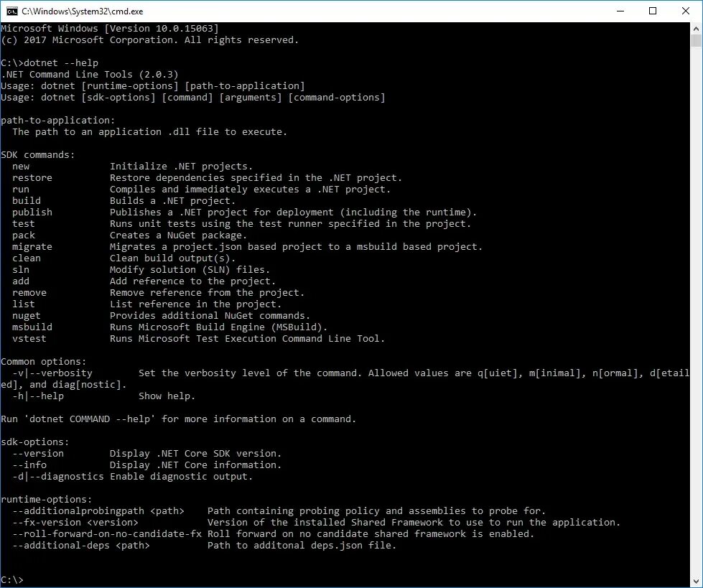The image size is (703, 588).
Task: Click the scrollbar up arrow
Action: pyautogui.click(x=696, y=29)
